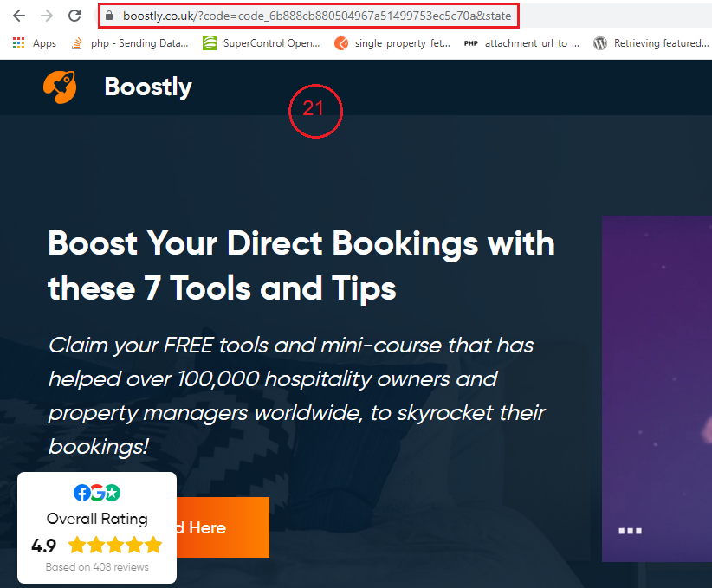Click the Overall Rating label
This screenshot has width=712, height=588.
97,519
